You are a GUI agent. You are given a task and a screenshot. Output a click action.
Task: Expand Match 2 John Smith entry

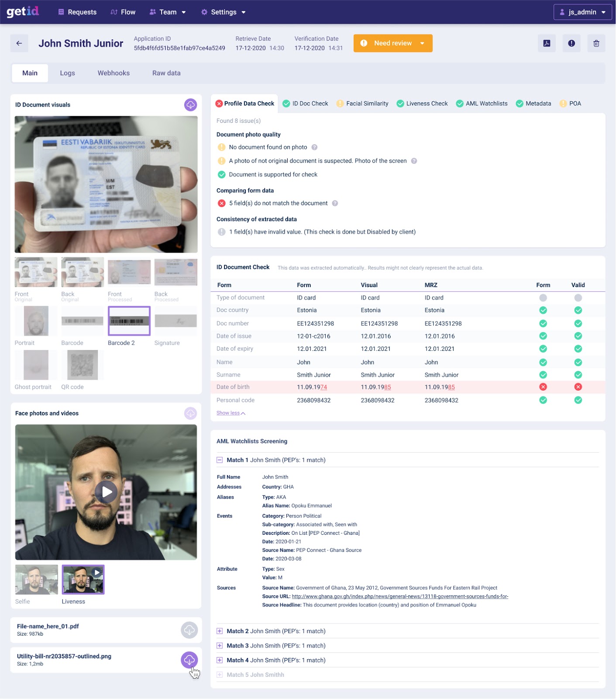point(220,631)
